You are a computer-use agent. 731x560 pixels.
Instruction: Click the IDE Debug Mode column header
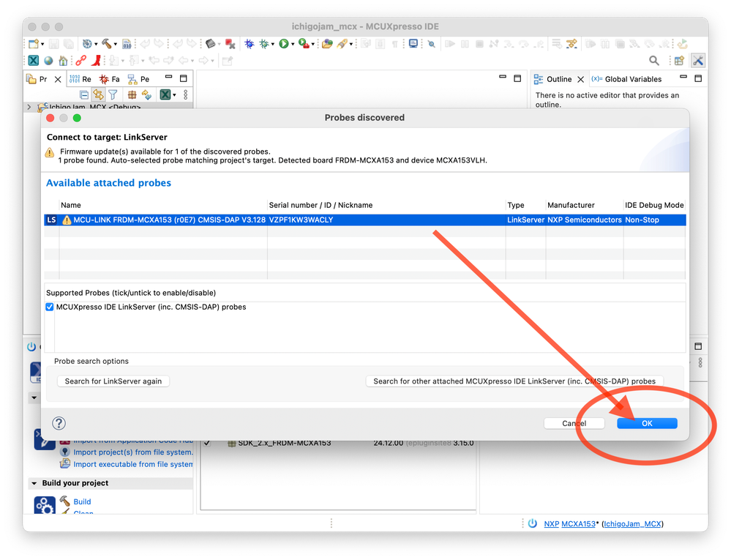click(x=655, y=205)
